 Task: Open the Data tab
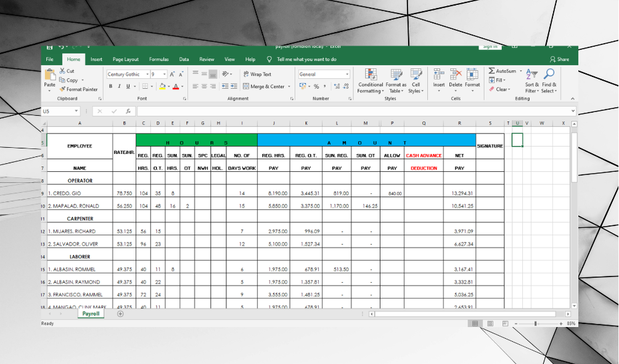[x=184, y=59]
